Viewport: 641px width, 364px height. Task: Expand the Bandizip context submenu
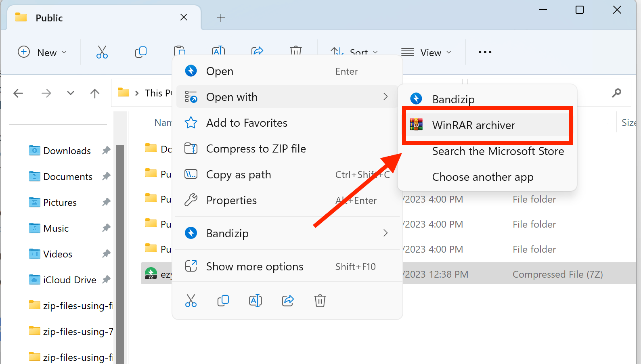click(287, 233)
